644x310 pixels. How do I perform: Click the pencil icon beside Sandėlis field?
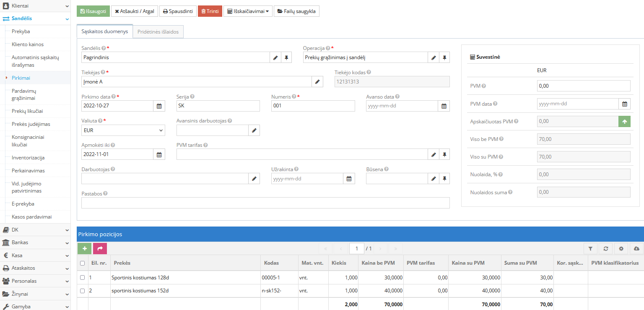[275, 57]
